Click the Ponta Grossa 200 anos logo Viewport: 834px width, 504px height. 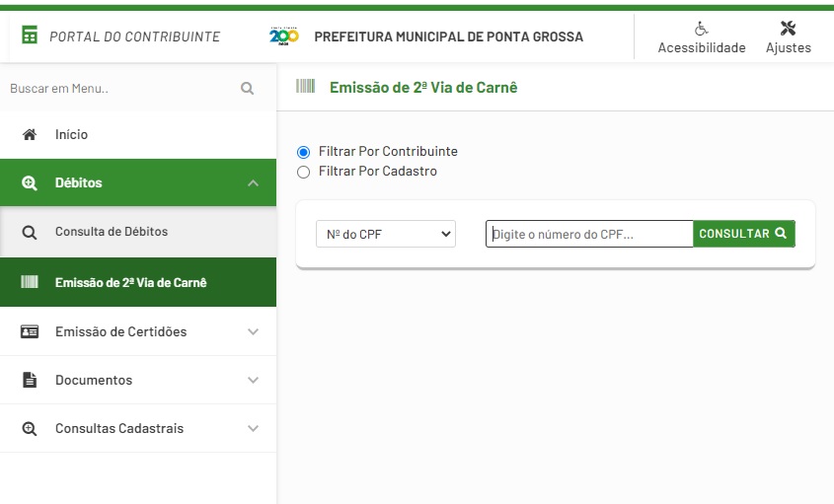(284, 36)
